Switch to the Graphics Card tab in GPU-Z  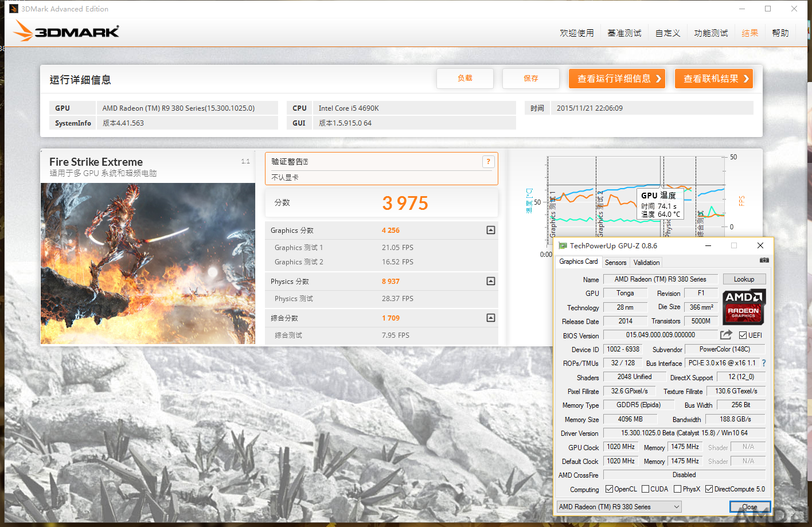click(578, 261)
